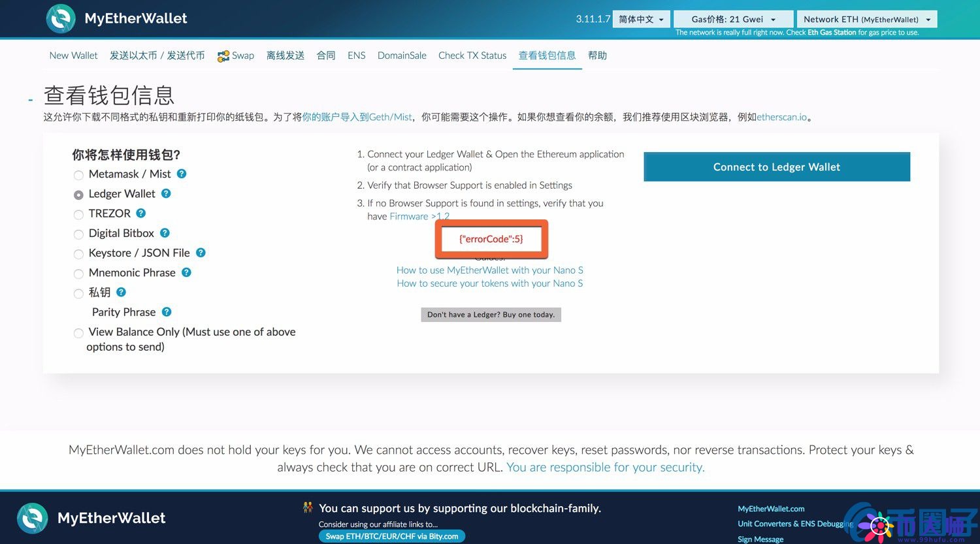Open the Eth Gas Station link
Viewport: 980px width, 544px height.
[x=832, y=33]
